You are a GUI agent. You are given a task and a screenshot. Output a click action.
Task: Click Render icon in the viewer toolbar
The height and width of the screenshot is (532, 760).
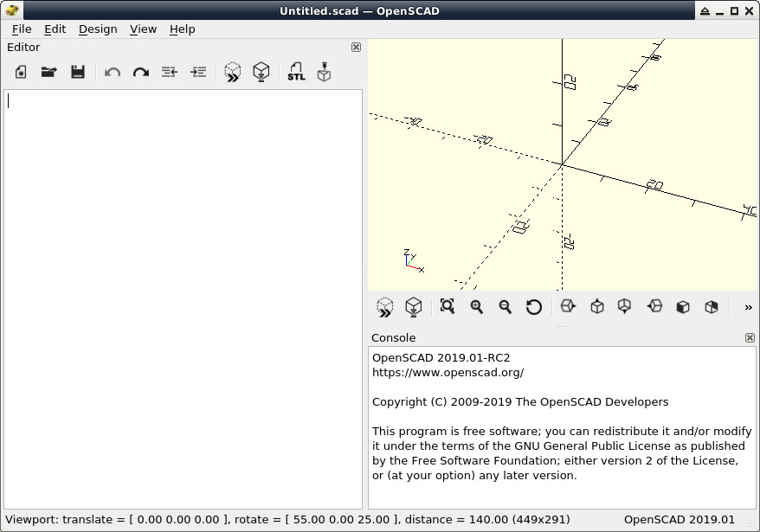click(414, 307)
